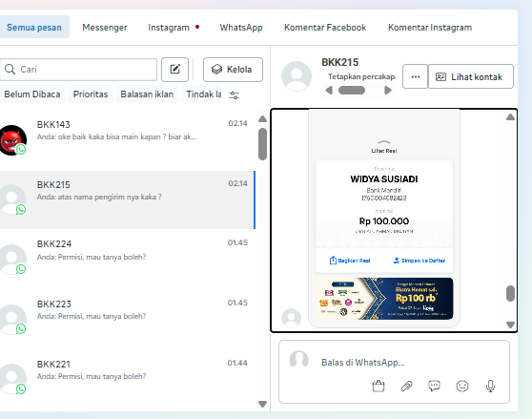Click BKK215 header profile avatar
This screenshot has height=419, width=532.
tap(297, 76)
